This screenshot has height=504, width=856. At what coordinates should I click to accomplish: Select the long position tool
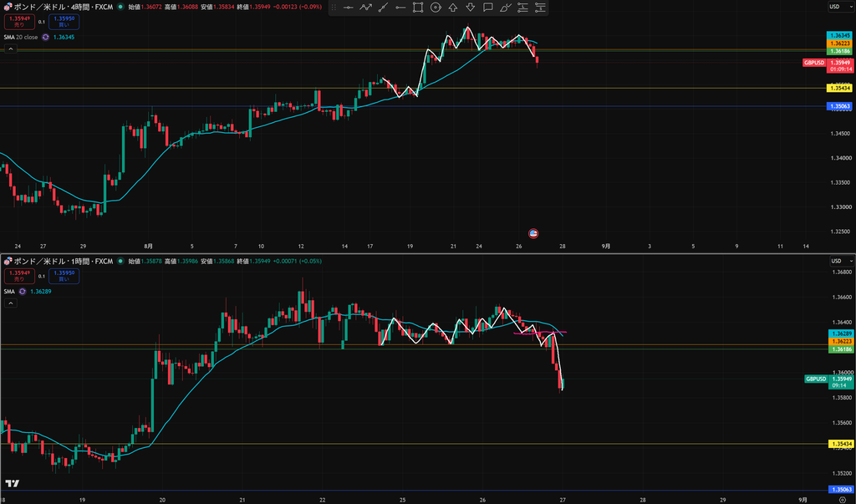522,8
